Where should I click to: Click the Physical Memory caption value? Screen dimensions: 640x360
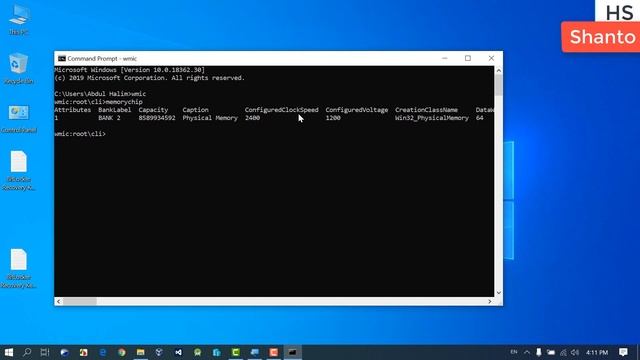click(210, 118)
